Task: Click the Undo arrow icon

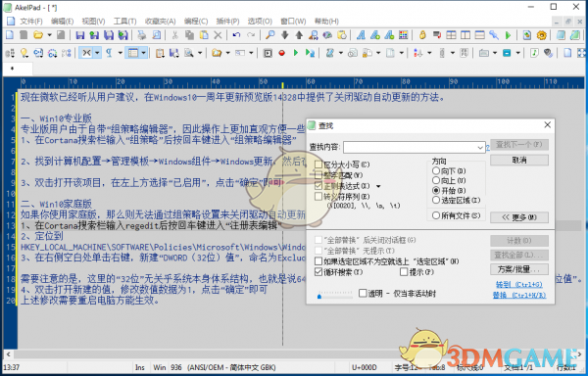Action: pos(236,35)
